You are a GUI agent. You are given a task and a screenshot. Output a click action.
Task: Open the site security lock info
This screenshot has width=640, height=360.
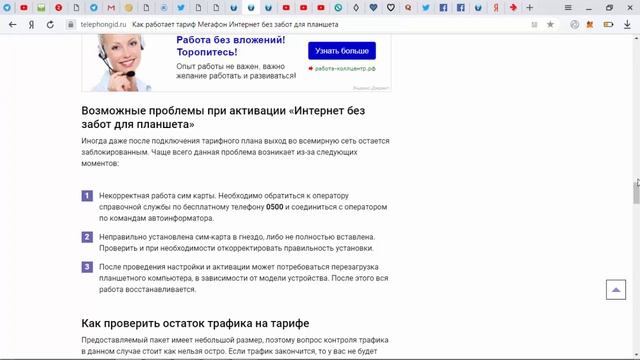pyautogui.click(x=71, y=24)
